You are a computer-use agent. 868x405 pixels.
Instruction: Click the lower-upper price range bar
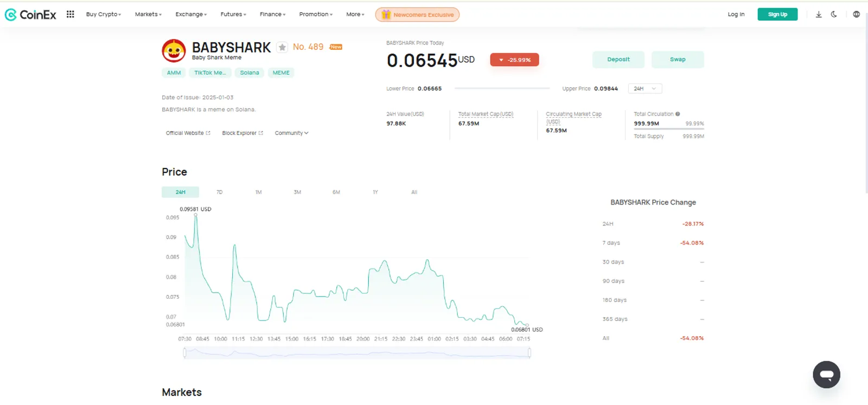pyautogui.click(x=502, y=88)
